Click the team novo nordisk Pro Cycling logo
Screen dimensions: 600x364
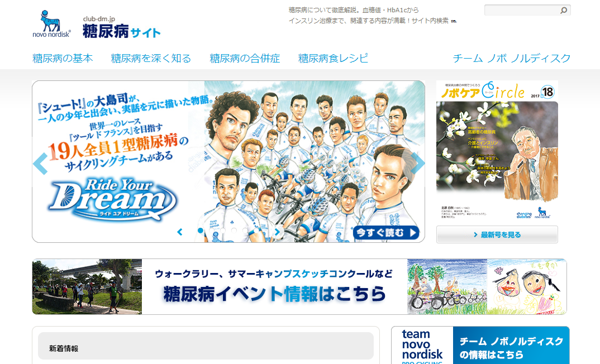coord(422,346)
